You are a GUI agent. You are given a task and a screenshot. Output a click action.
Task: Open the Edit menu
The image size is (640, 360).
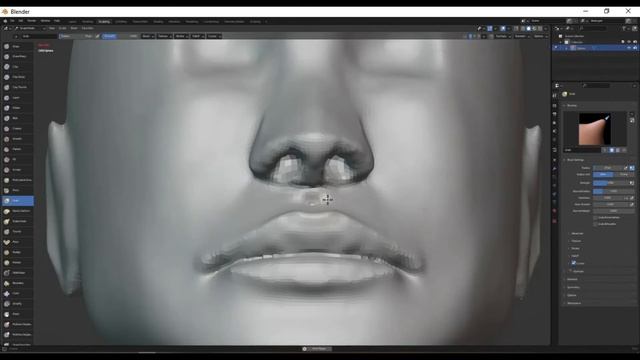[20, 21]
